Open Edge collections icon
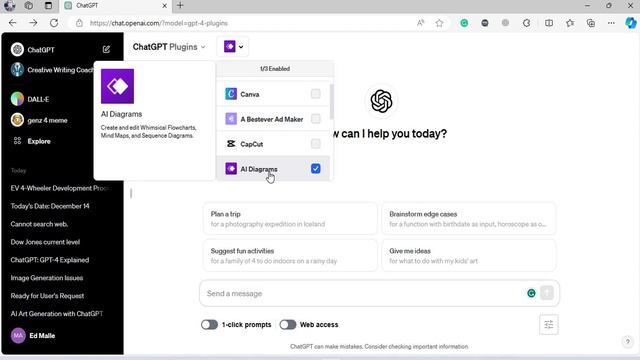Image resolution: width=640 pixels, height=360 pixels. (x=591, y=23)
